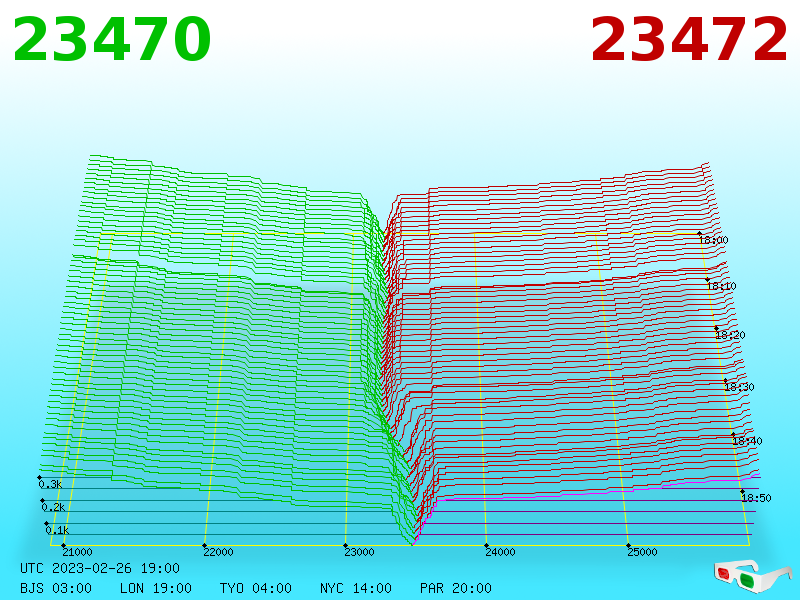Click the 0.1k depth axis label

click(x=57, y=530)
